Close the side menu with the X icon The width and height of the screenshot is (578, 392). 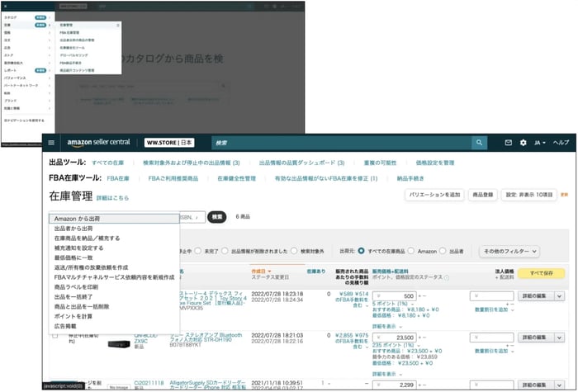(5, 7)
